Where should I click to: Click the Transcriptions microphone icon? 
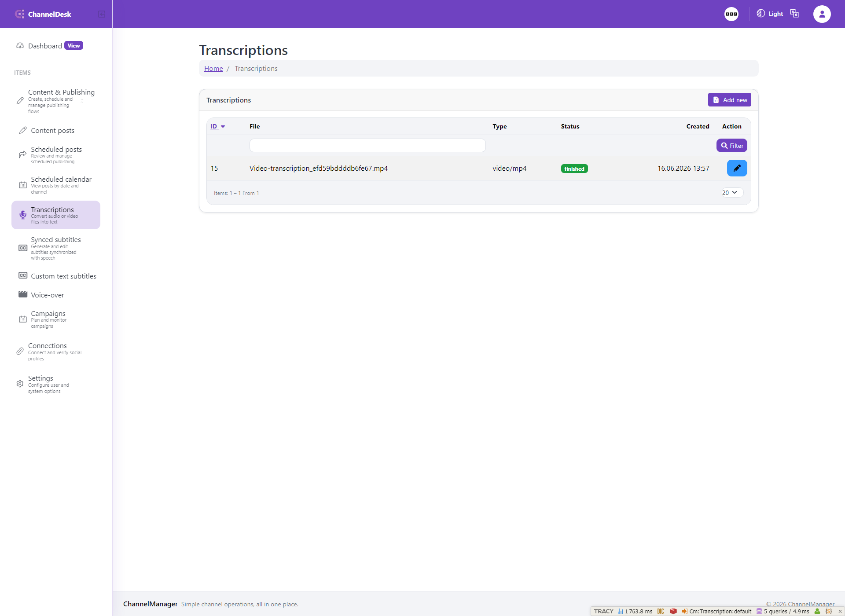23,215
